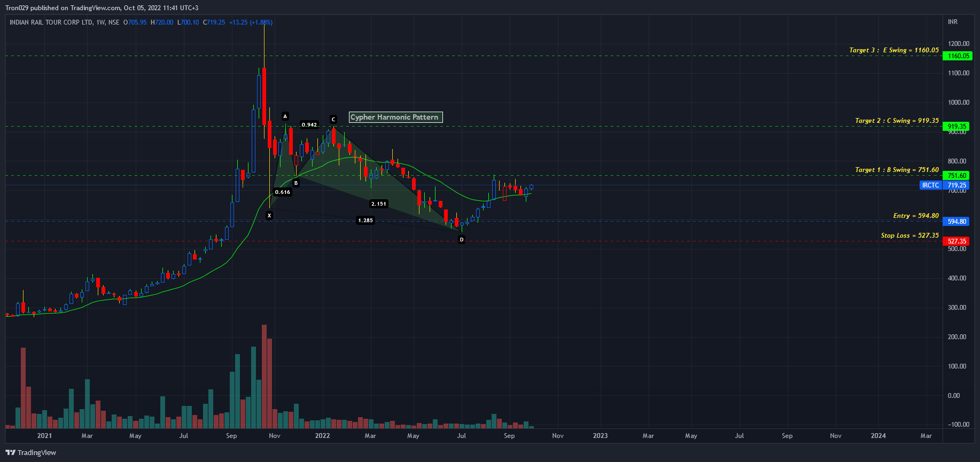The height and width of the screenshot is (462, 980).
Task: Click the 300.00 price axis label
Action: coord(957,308)
